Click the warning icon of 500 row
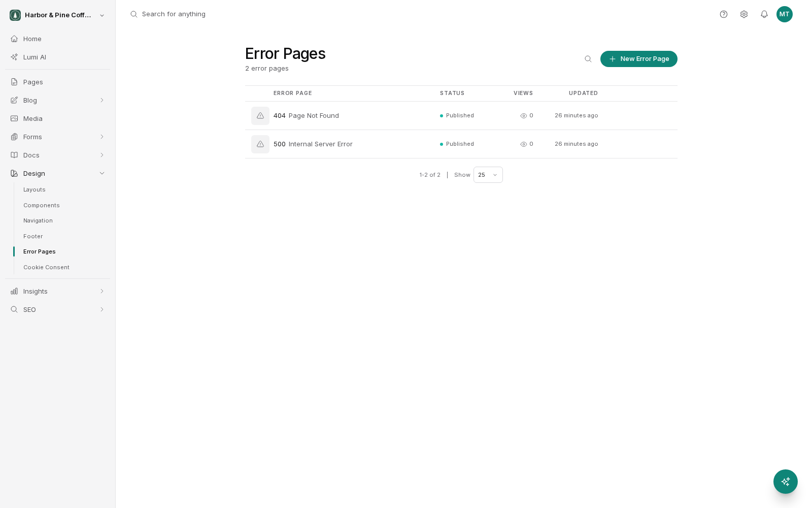Image resolution: width=812 pixels, height=508 pixels. pyautogui.click(x=260, y=144)
